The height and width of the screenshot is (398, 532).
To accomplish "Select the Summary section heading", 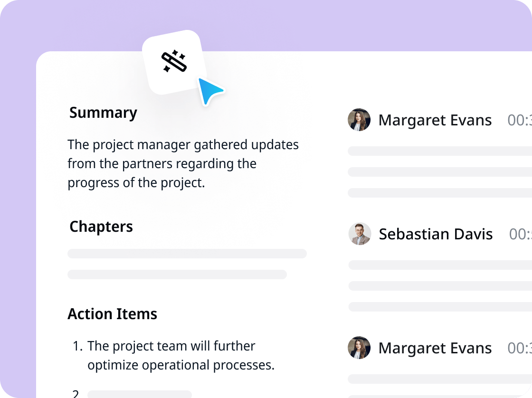I will [x=103, y=113].
